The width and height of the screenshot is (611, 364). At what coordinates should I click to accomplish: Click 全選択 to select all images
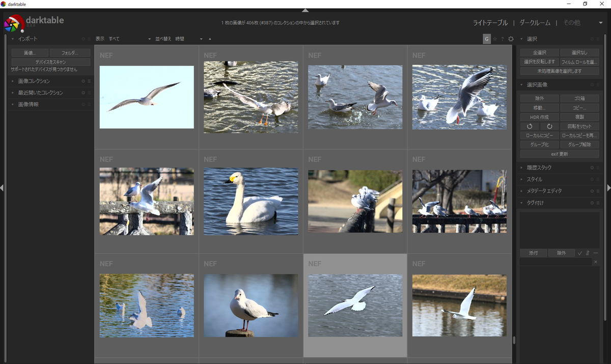(x=540, y=52)
